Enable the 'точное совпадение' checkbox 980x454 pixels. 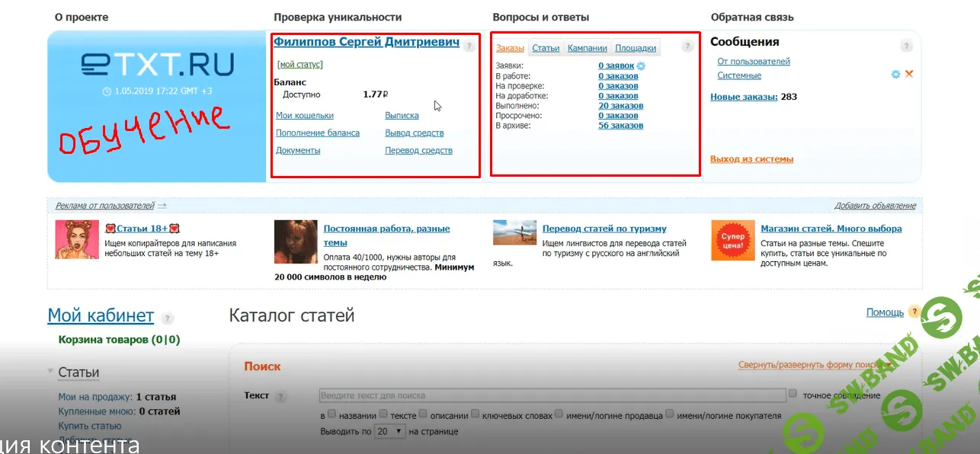(793, 395)
